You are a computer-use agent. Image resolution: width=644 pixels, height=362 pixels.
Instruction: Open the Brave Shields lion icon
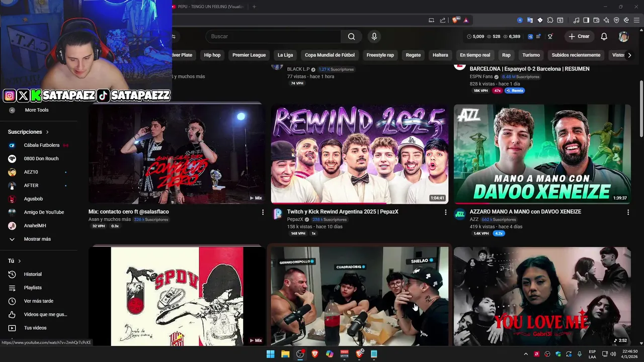455,20
